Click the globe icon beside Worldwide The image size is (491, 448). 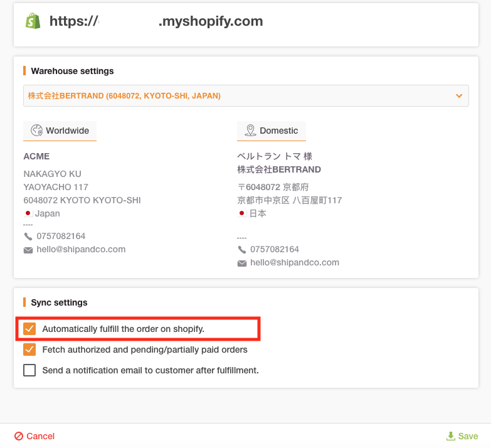[36, 131]
